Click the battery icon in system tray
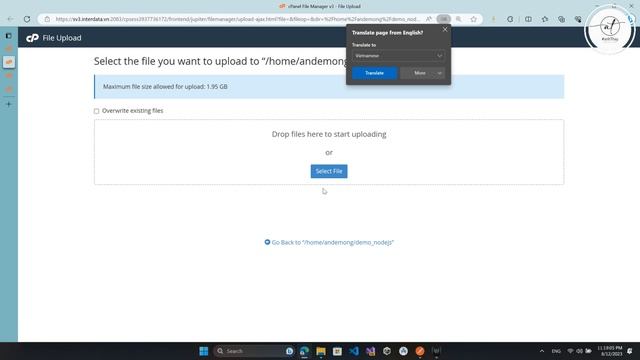This screenshot has width=640, height=360. 588,351
